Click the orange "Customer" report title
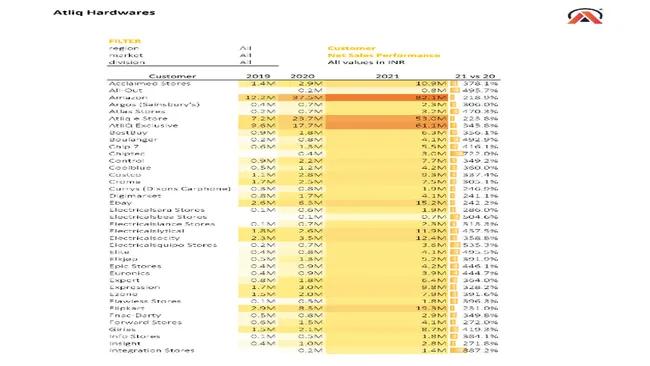Viewport: 650px width, 366px height. tap(352, 48)
